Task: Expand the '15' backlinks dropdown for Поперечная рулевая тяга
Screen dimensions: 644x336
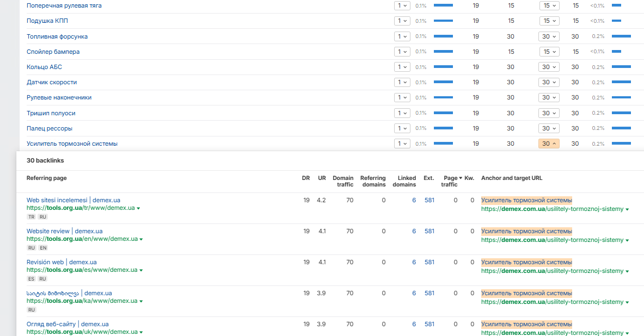Action: (x=549, y=6)
